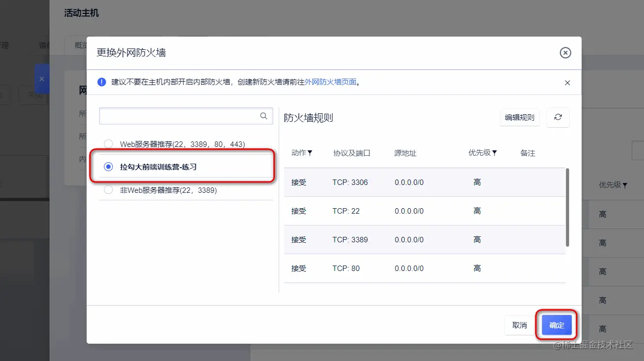Click the 源地址 column header
The width and height of the screenshot is (644, 361).
[405, 153]
